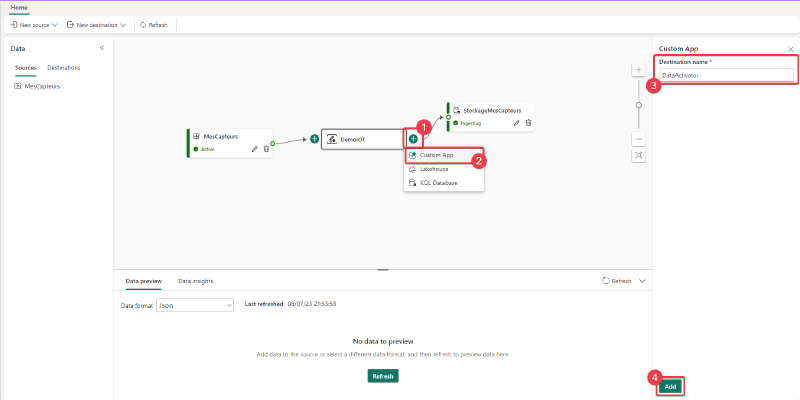800x400 pixels.
Task: Choose Lakehouse from the menu
Action: (x=443, y=169)
